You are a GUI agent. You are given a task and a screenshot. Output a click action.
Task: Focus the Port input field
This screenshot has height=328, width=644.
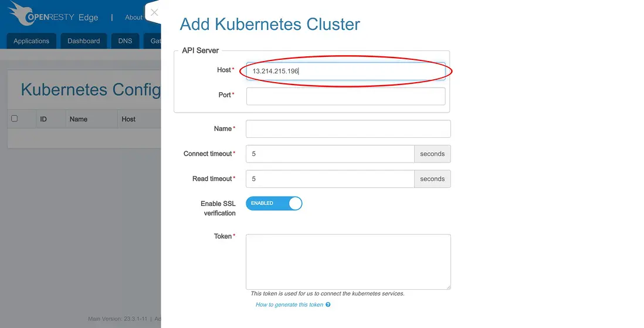coord(345,96)
